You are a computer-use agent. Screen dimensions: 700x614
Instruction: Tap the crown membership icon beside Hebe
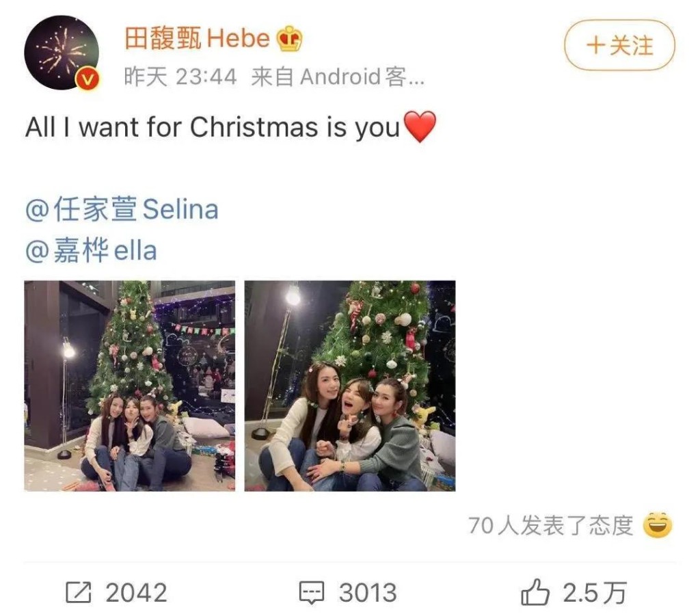tap(290, 38)
